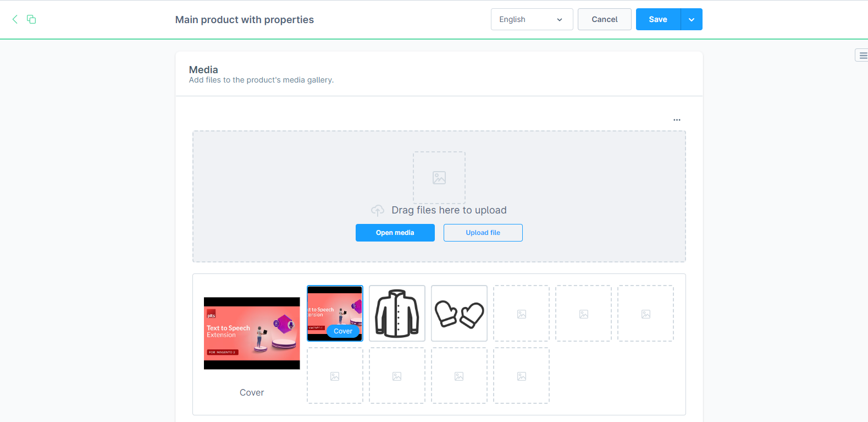Click the last empty slot in top row

645,313
